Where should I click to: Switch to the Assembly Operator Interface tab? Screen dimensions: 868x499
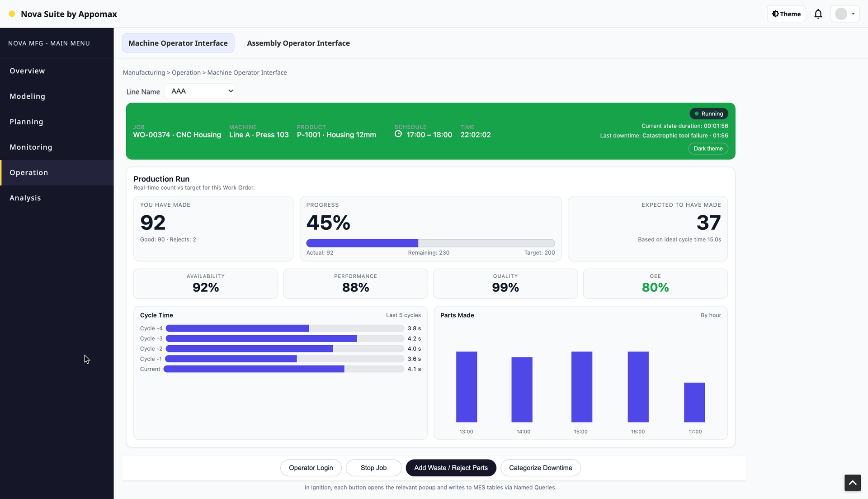[x=298, y=43]
